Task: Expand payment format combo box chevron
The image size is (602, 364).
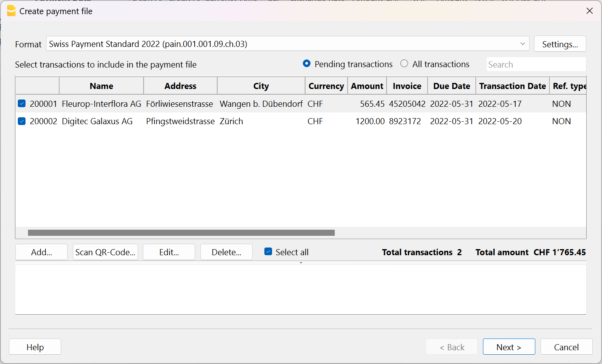Action: tap(523, 44)
